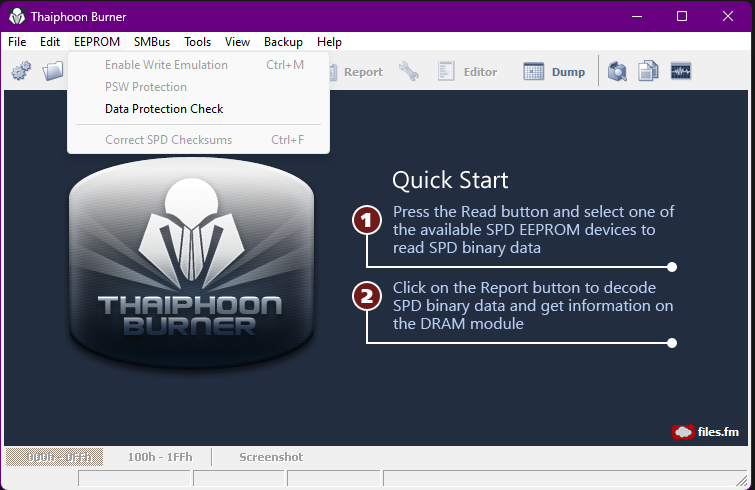755x490 pixels.
Task: Click the Report toolbar button
Action: coord(357,72)
